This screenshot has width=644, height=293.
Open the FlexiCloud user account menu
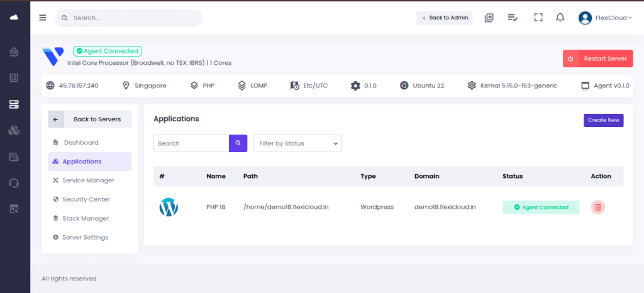605,18
